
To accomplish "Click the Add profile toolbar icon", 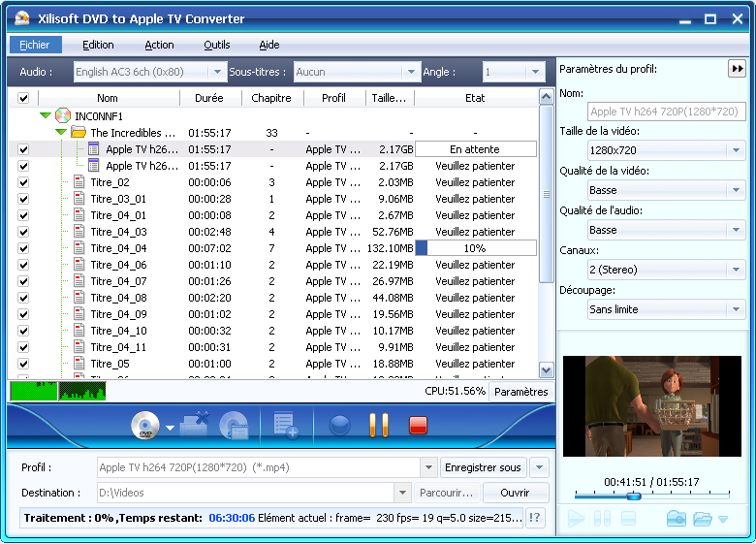I will click(285, 425).
